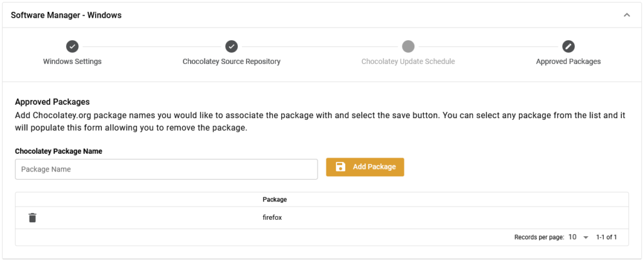The height and width of the screenshot is (260, 644).
Task: Click the Package column header
Action: (275, 200)
